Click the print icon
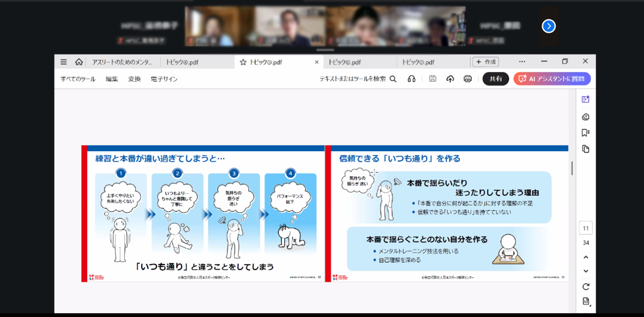Image resolution: width=644 pixels, height=317 pixels. pyautogui.click(x=467, y=79)
